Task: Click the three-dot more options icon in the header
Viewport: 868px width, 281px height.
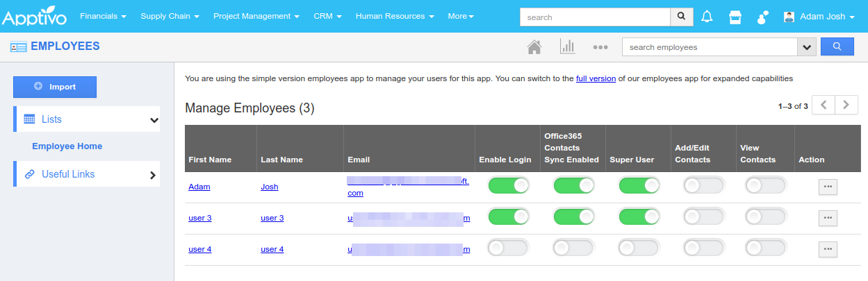Action: [600, 47]
